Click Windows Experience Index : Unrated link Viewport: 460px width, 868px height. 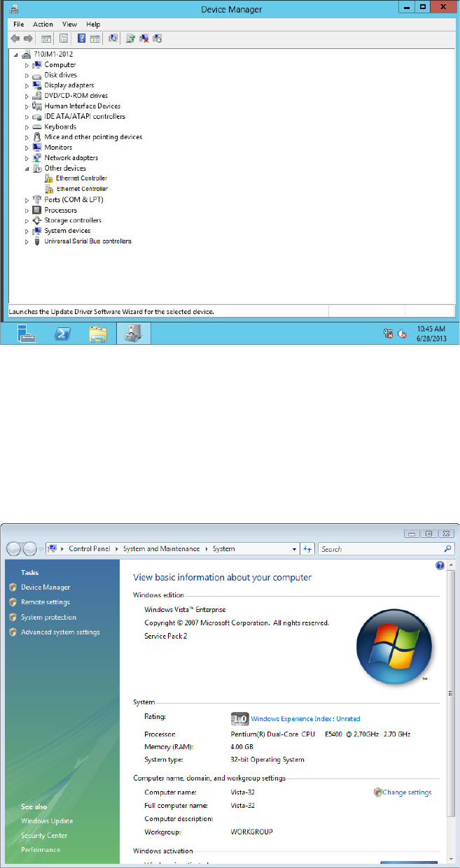(x=305, y=719)
